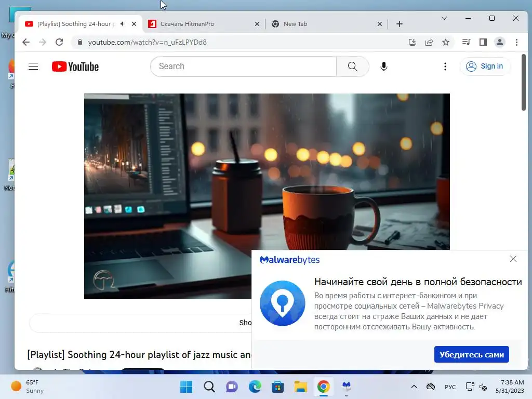Click the popup headline Начинайте свой день
Viewport: 532px width, 399px height.
pos(418,282)
